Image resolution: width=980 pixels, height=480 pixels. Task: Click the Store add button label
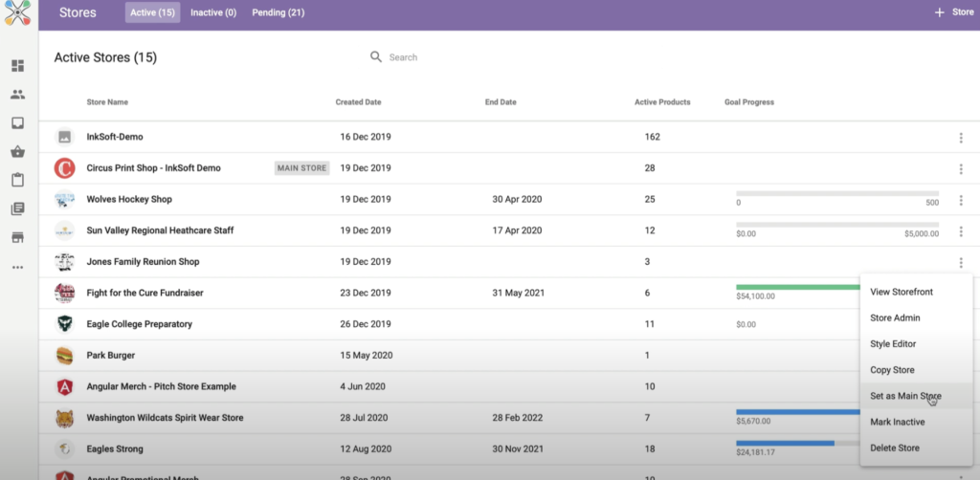pyautogui.click(x=963, y=12)
